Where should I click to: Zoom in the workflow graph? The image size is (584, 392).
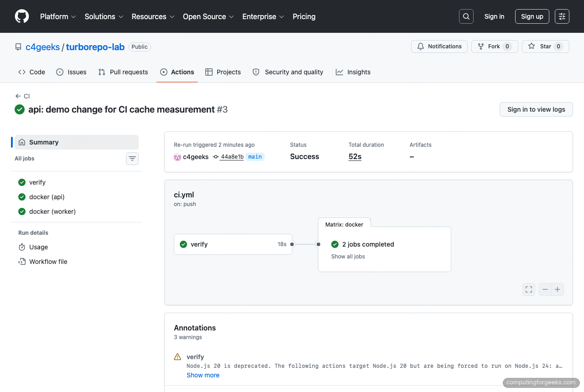click(558, 289)
